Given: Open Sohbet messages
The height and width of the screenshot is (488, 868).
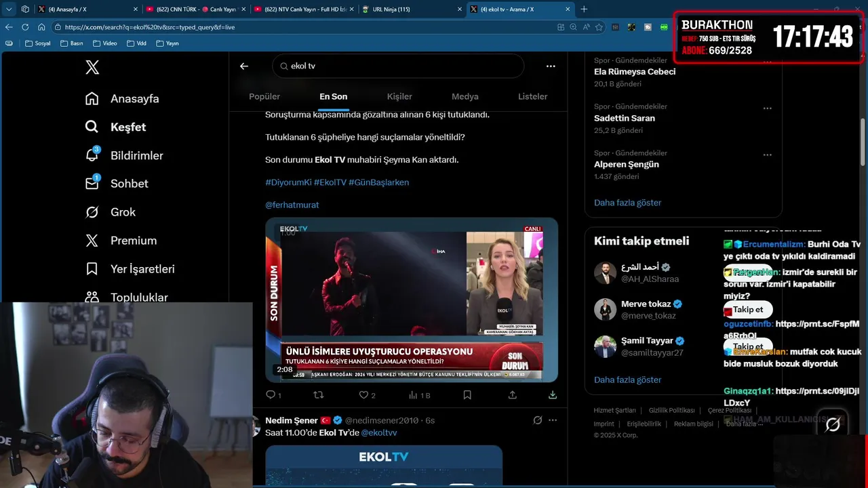Looking at the screenshot, I should [x=117, y=184].
